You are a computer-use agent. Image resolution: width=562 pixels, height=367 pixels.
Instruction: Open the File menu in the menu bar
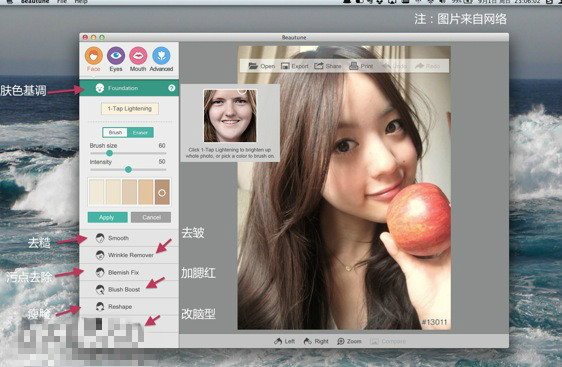pyautogui.click(x=62, y=1)
